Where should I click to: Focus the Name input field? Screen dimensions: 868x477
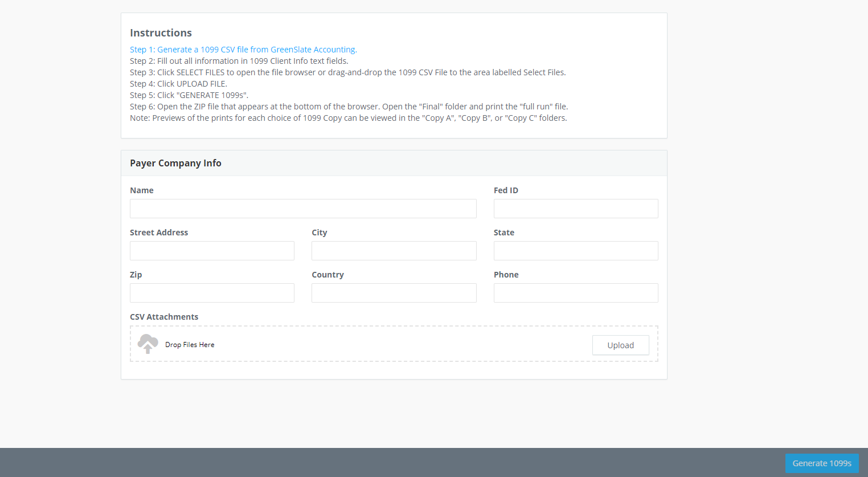[x=303, y=209]
